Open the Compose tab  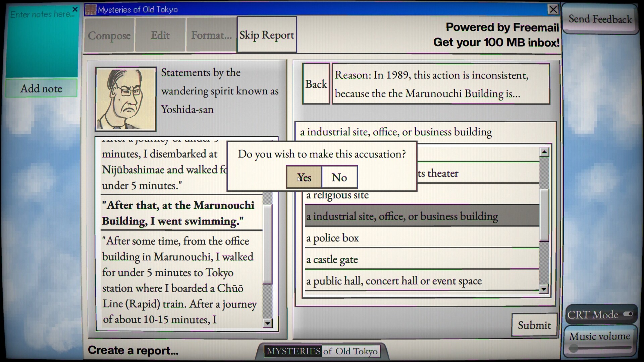109,35
